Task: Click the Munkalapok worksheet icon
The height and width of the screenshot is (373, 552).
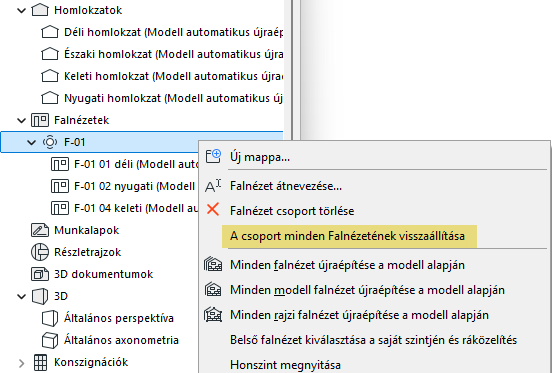Action: [40, 230]
